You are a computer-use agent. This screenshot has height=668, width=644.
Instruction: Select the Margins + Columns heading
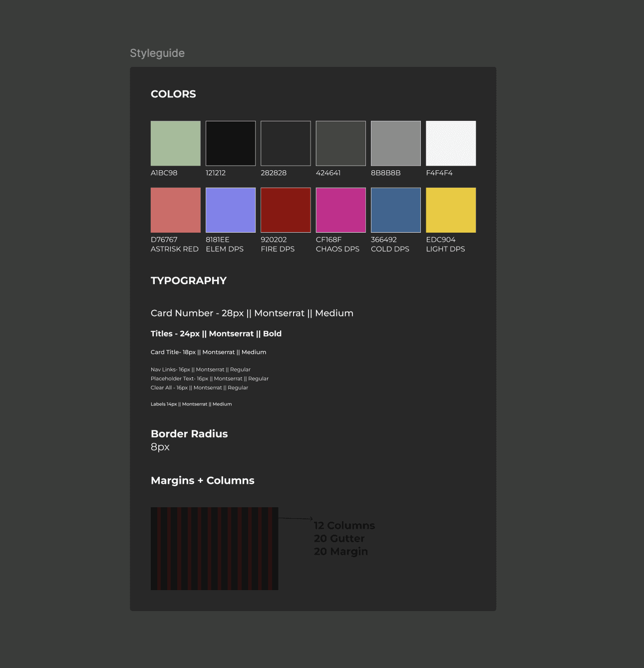[x=203, y=480]
